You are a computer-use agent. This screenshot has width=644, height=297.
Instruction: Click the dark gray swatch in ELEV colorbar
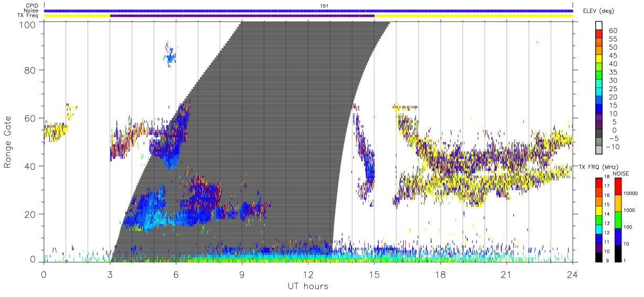point(599,133)
